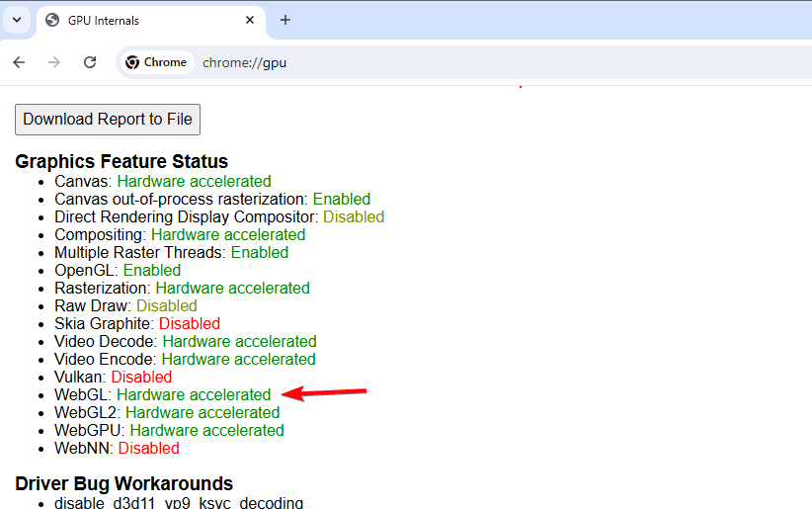The image size is (812, 509).
Task: Go back using the back arrow
Action: [x=19, y=62]
